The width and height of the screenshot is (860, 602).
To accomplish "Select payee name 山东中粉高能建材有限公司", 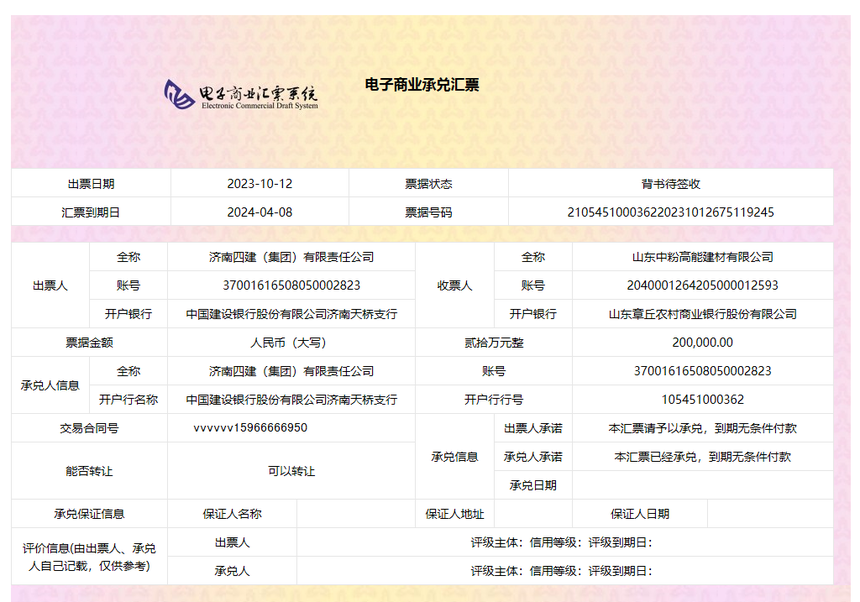I will click(x=703, y=257).
